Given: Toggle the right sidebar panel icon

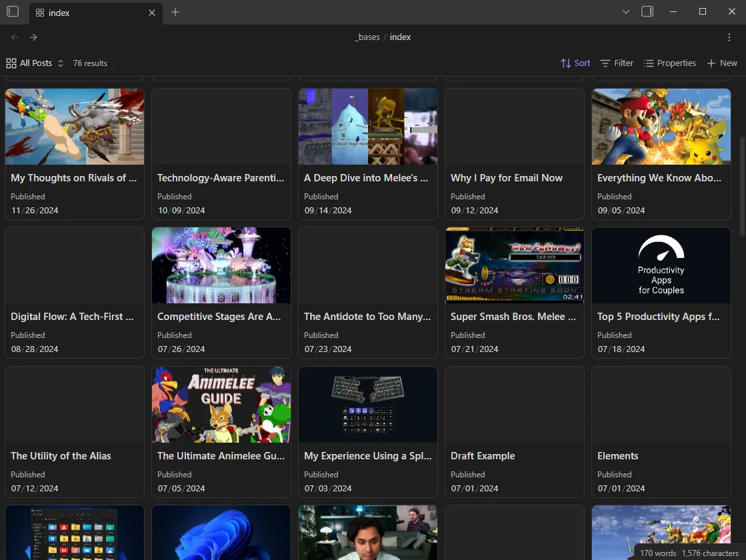Looking at the screenshot, I should click(x=647, y=12).
